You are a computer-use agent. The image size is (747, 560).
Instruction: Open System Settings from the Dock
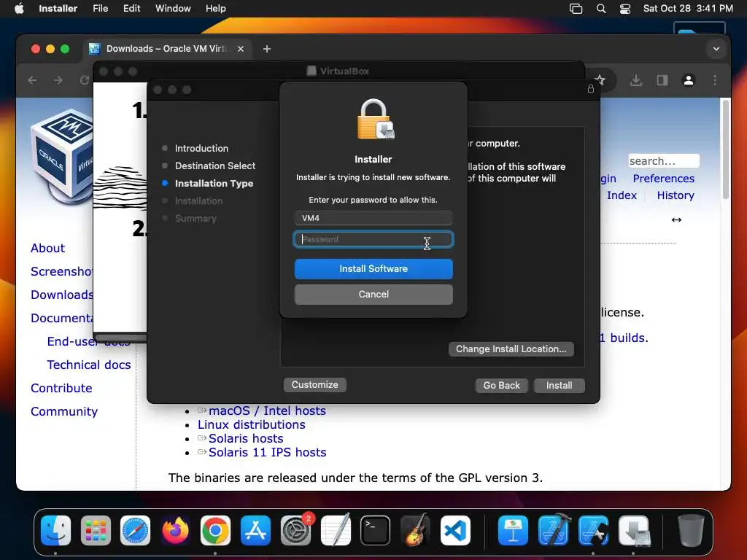(296, 531)
